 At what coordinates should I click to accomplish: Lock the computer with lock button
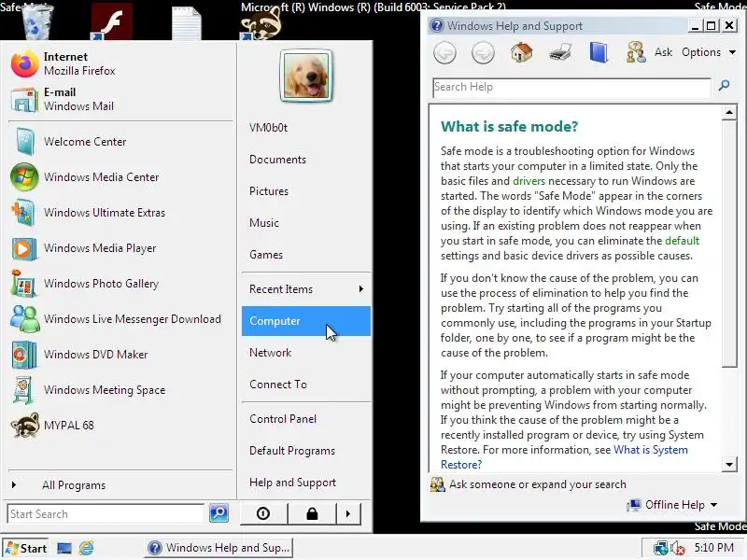312,513
